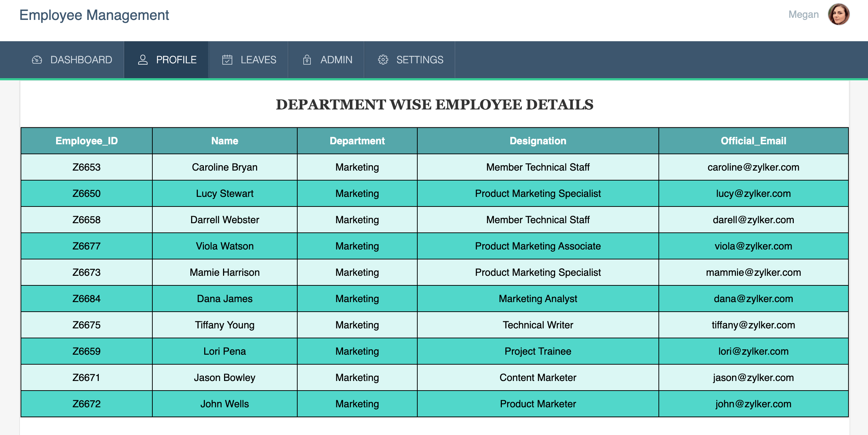868x435 pixels.
Task: Select caroline@zylker.com email cell
Action: [753, 167]
